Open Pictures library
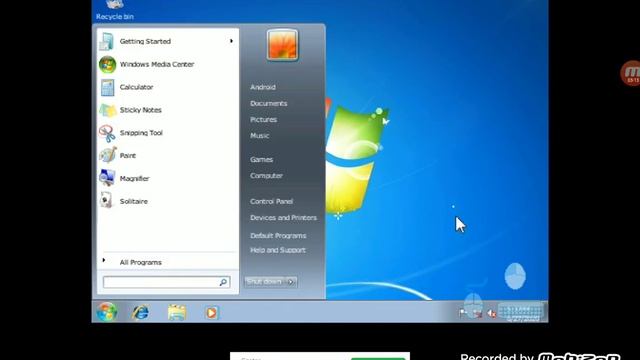The width and height of the screenshot is (640, 360). click(x=264, y=120)
